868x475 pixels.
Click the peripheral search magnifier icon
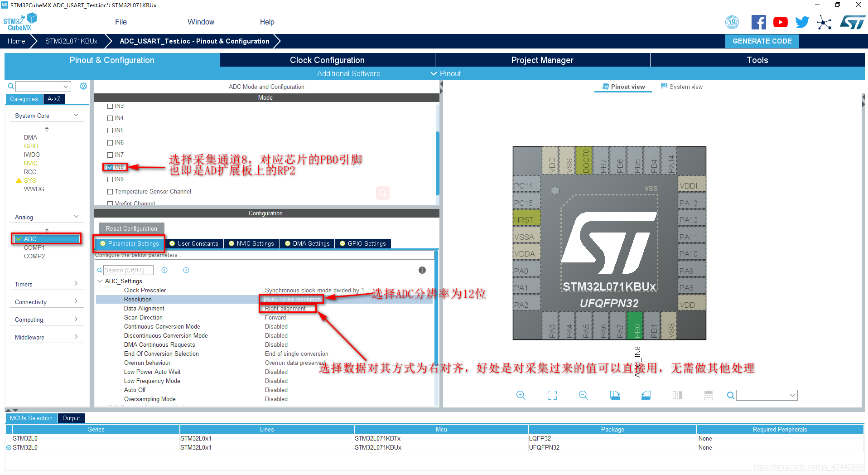[x=11, y=86]
